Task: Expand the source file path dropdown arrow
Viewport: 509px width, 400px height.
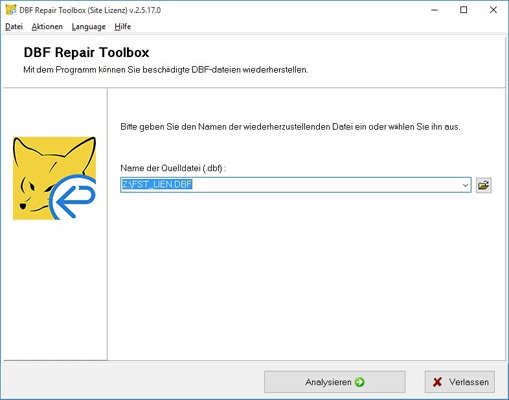Action: 465,185
